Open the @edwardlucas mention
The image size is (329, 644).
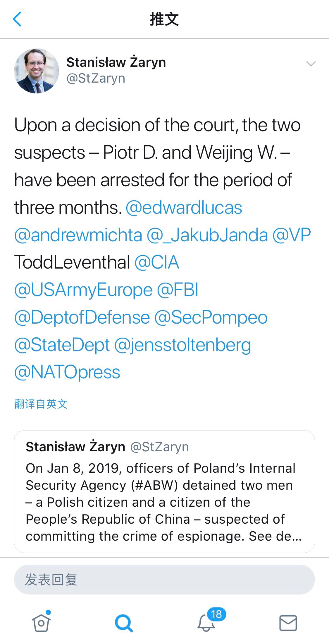point(184,208)
